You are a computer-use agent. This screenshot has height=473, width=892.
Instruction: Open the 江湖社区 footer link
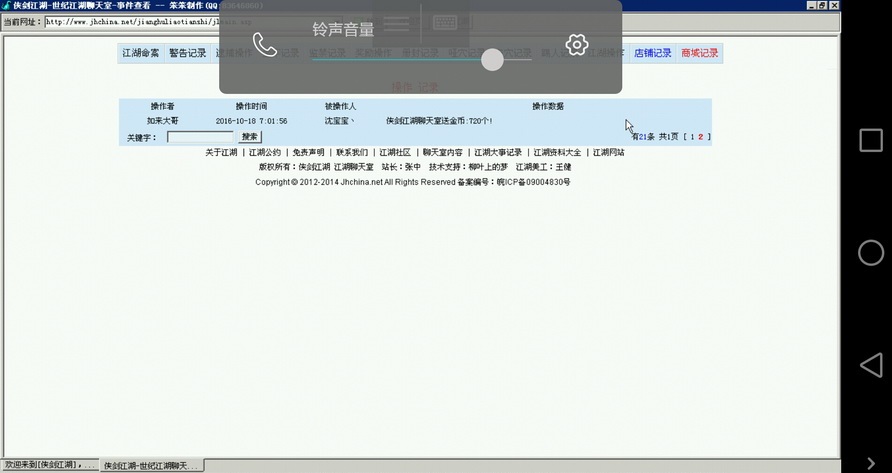395,153
